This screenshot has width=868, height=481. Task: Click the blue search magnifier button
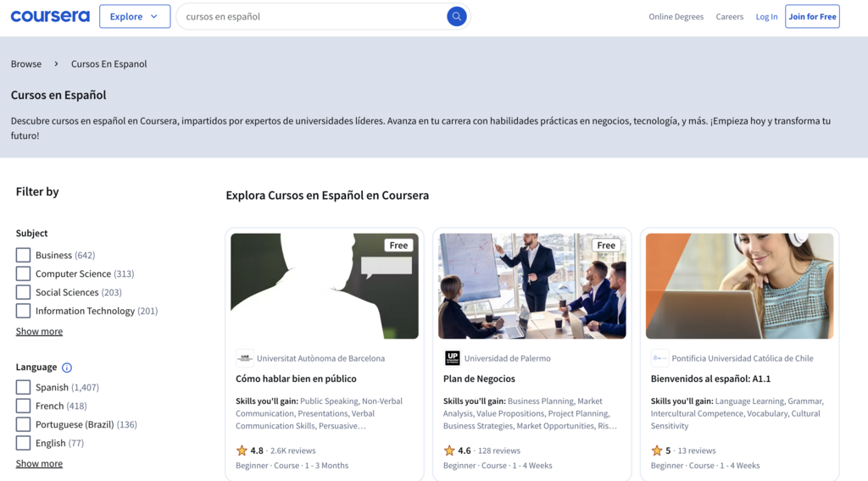click(457, 17)
